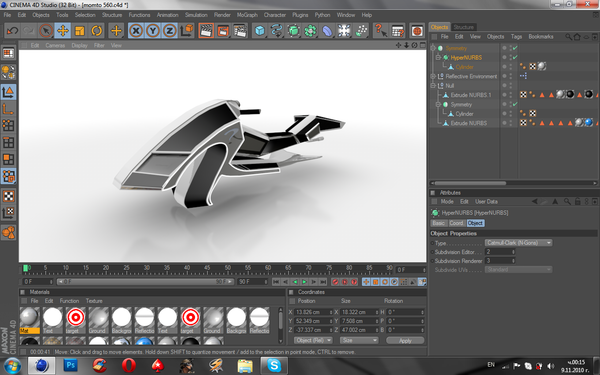Open Render Settings icon
The width and height of the screenshot is (600, 375).
(x=240, y=31)
